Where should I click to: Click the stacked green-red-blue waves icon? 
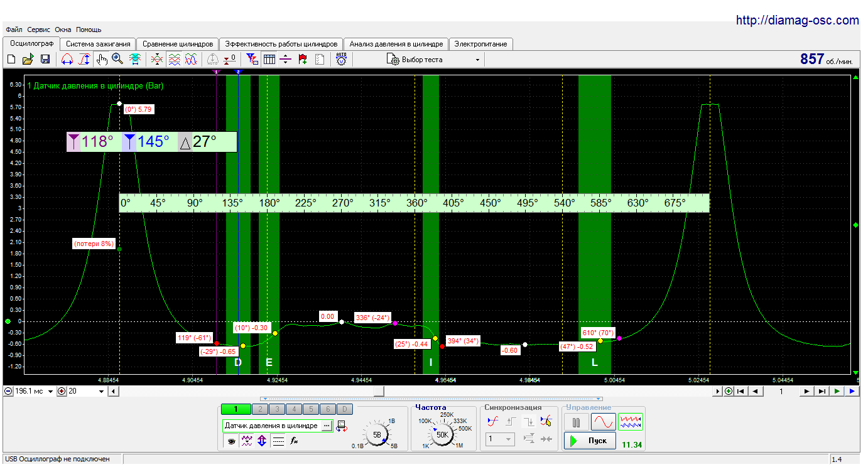click(175, 60)
